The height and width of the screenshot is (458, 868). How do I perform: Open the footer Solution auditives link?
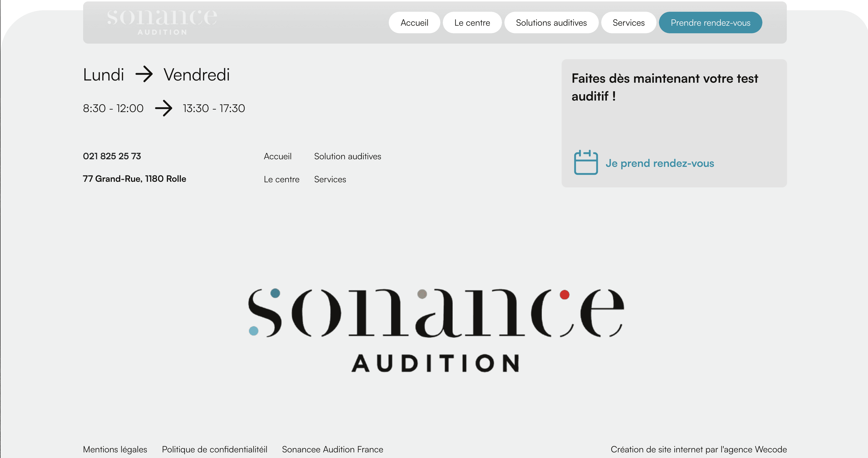click(x=347, y=156)
